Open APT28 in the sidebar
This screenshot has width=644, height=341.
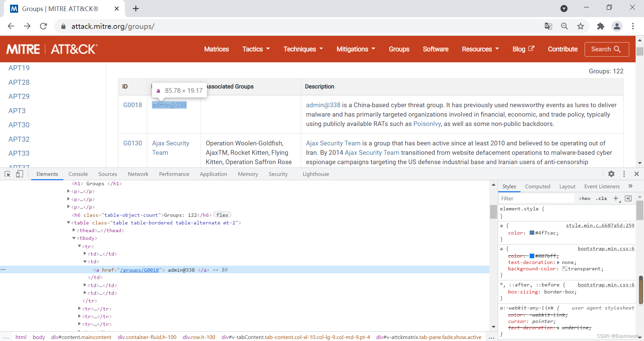tap(19, 82)
